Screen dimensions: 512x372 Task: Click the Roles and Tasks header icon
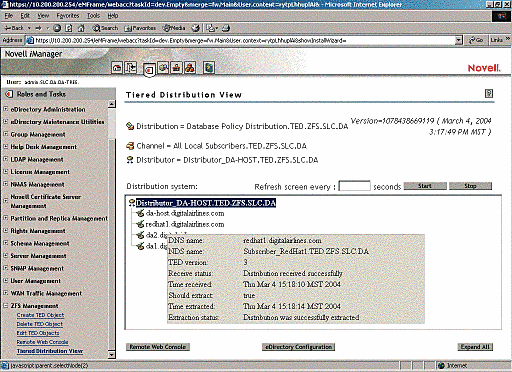pyautogui.click(x=9, y=94)
